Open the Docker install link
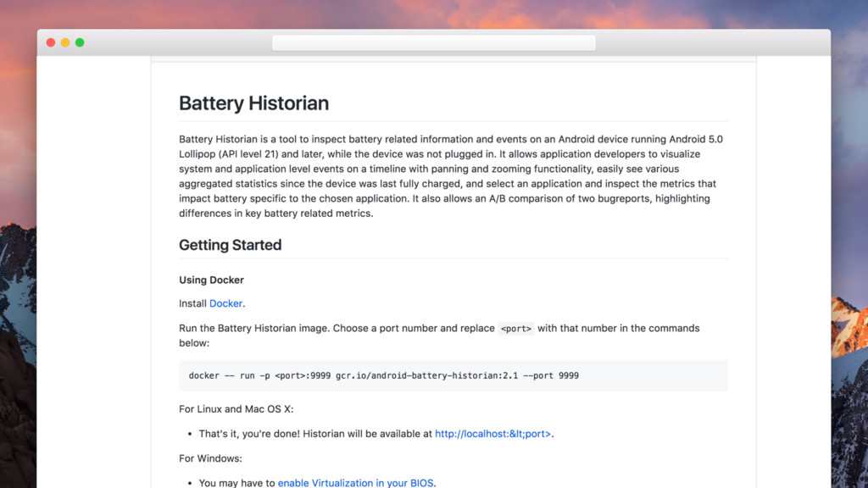The image size is (868, 488). (225, 303)
